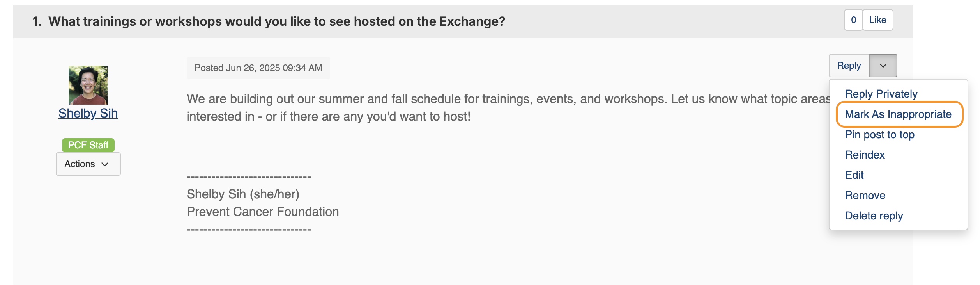The image size is (980, 285).
Task: Open the Shelby Sih profile link
Action: pos(88,113)
